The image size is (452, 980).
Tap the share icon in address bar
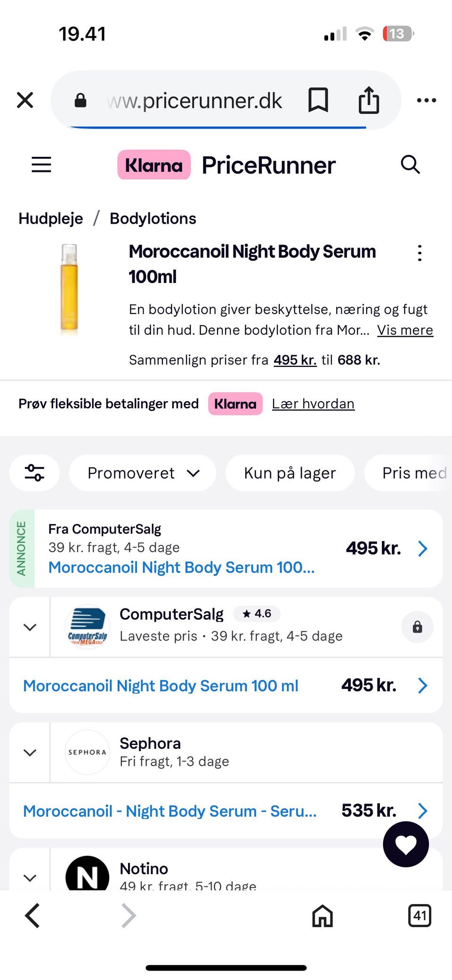click(369, 100)
